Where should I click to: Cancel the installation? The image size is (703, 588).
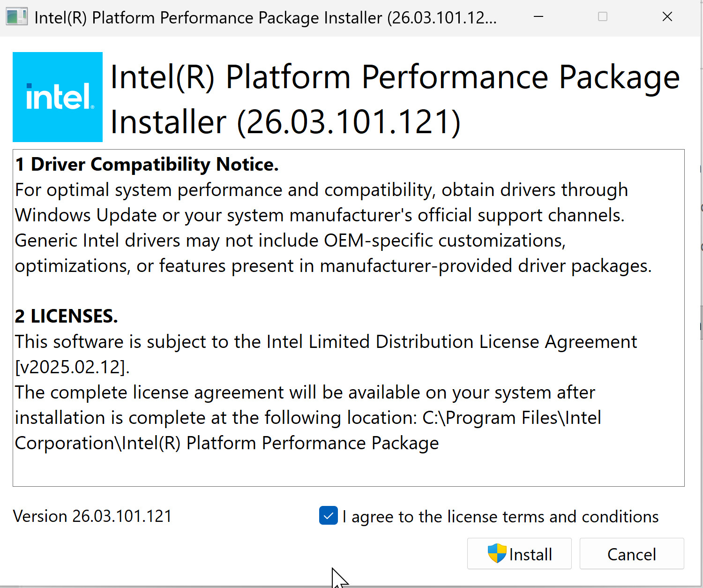point(631,554)
